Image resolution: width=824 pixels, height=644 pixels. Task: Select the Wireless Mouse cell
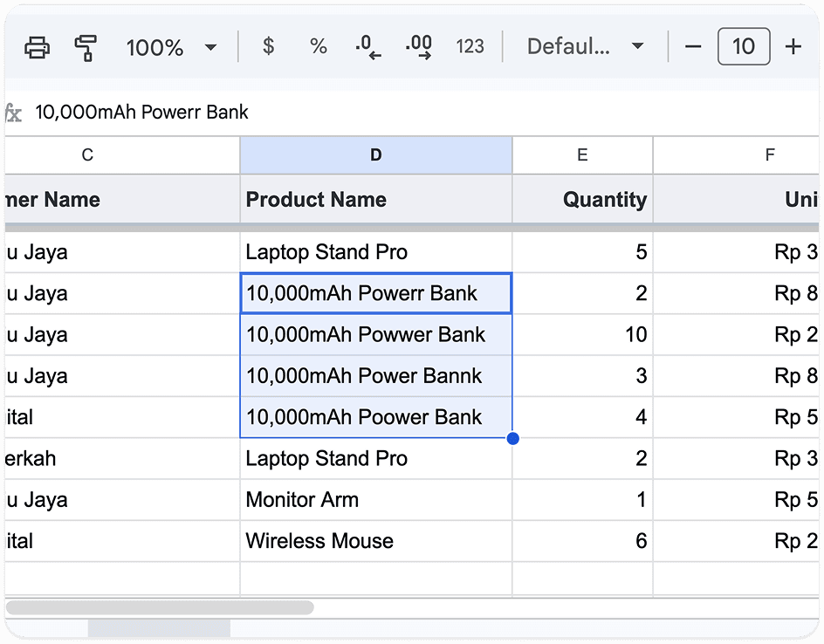(375, 541)
